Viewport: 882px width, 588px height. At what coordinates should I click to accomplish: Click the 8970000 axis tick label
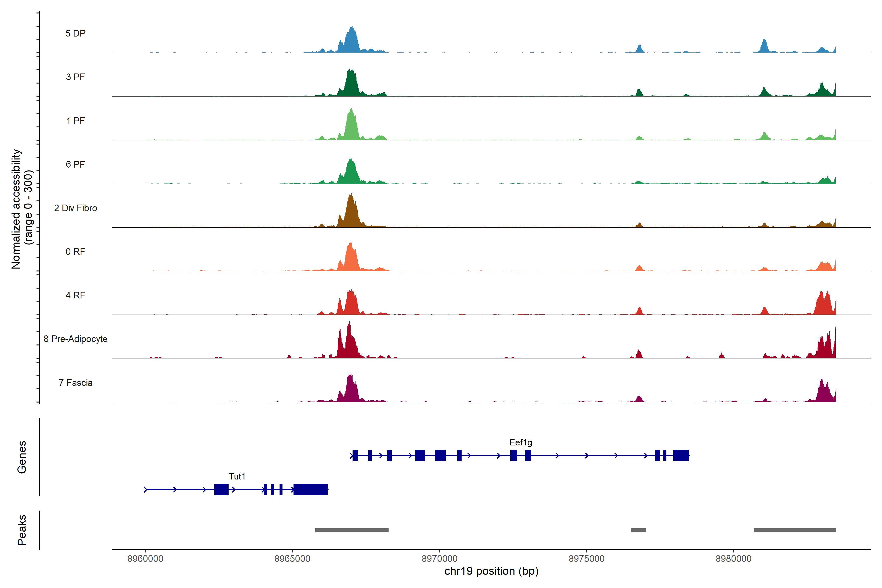pyautogui.click(x=440, y=558)
